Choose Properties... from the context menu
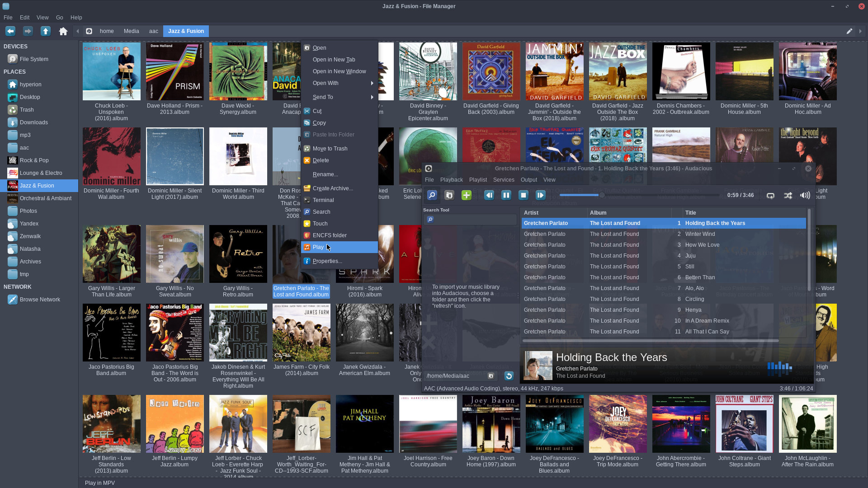 pos(340,261)
